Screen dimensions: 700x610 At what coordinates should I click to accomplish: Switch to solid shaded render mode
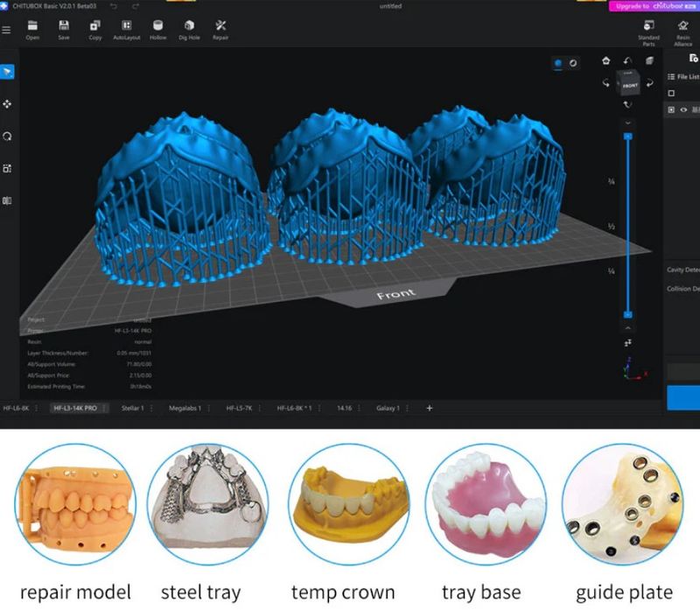point(558,63)
